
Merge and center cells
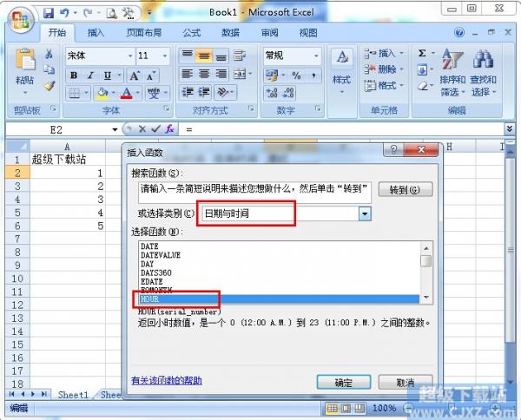[240, 75]
